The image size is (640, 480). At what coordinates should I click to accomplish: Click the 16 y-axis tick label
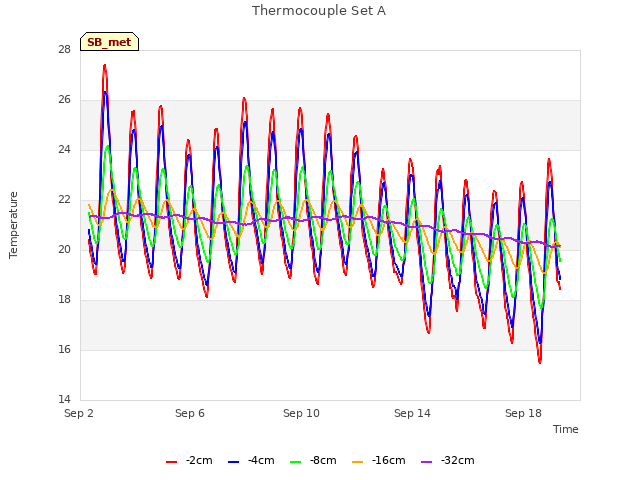point(64,349)
